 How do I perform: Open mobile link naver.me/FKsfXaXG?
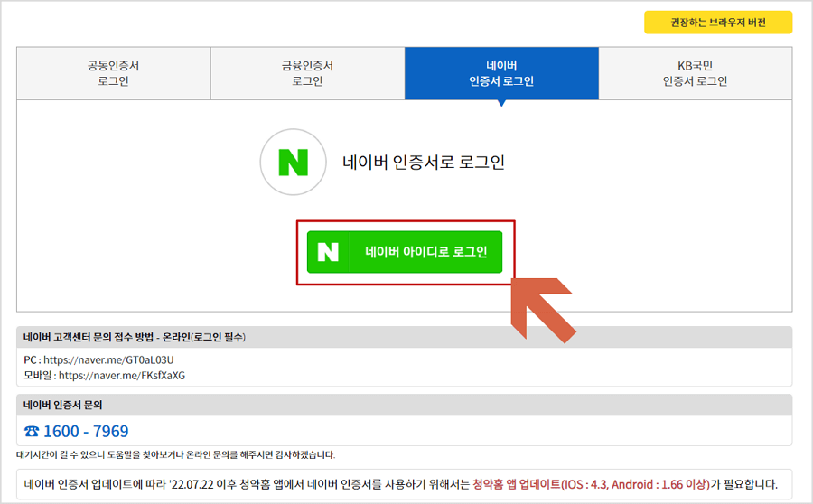tap(122, 376)
